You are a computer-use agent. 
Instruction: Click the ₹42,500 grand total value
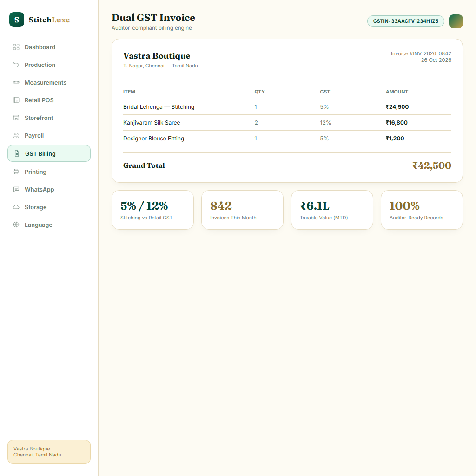click(x=431, y=165)
